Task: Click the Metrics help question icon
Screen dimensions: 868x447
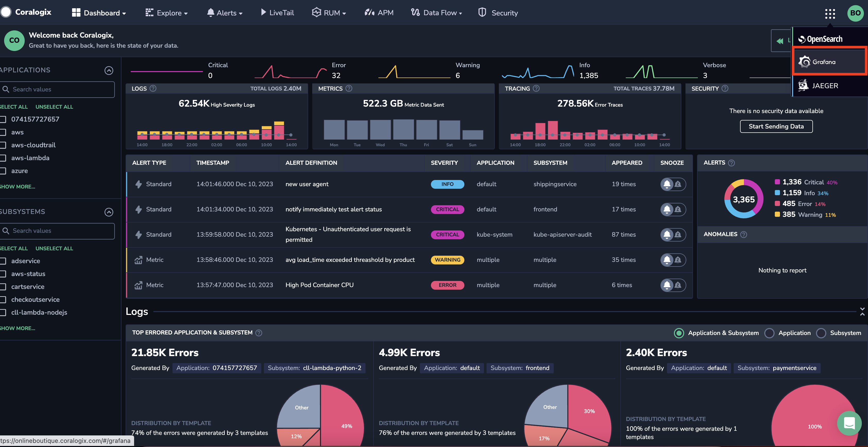Action: (x=349, y=88)
